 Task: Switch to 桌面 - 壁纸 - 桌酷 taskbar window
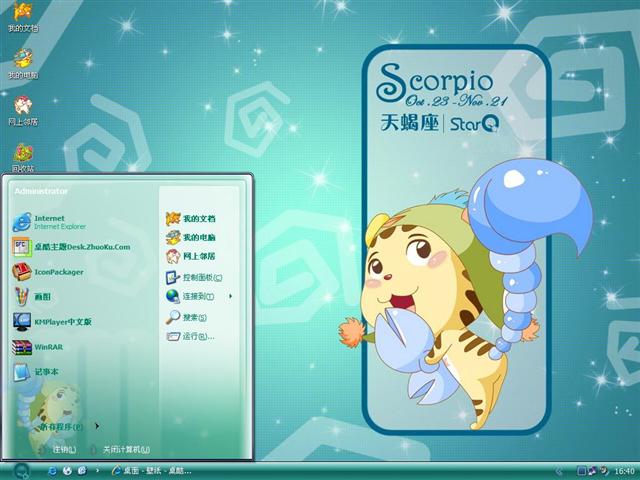[x=152, y=471]
